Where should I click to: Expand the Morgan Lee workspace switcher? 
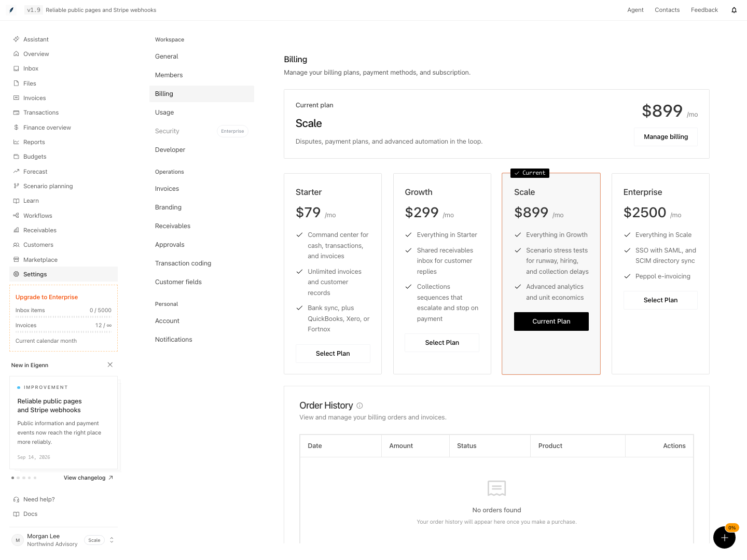[112, 540]
